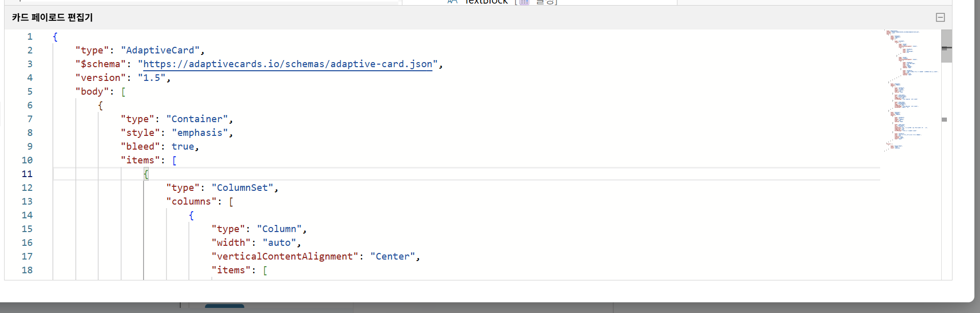
Task: Click the "emphasis" style value
Action: pos(200,133)
